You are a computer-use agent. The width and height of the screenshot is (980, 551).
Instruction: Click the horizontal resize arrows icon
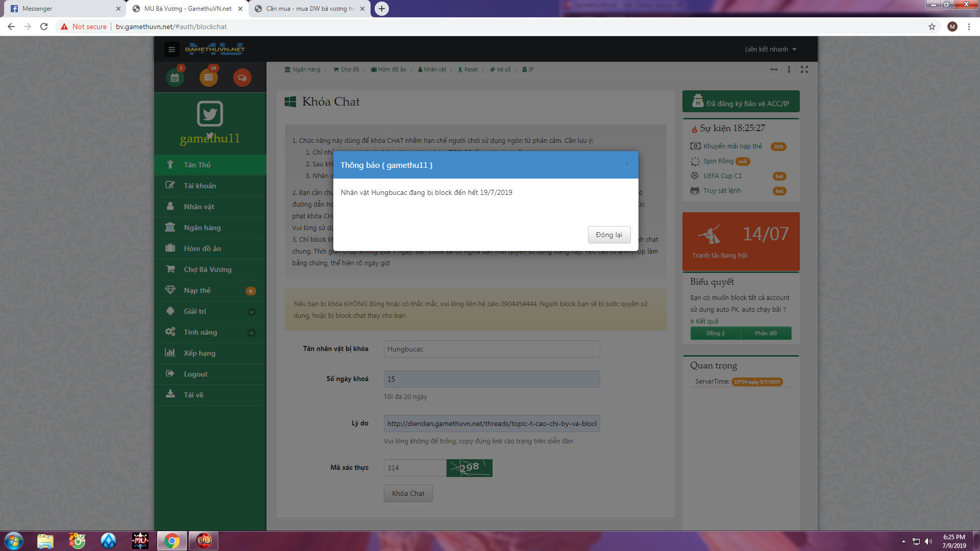[774, 69]
